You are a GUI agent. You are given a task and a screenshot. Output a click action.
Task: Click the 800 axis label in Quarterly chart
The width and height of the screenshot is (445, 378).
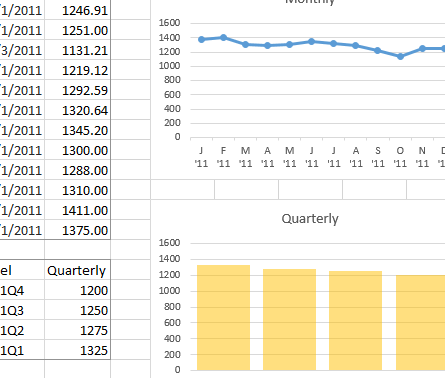(172, 307)
